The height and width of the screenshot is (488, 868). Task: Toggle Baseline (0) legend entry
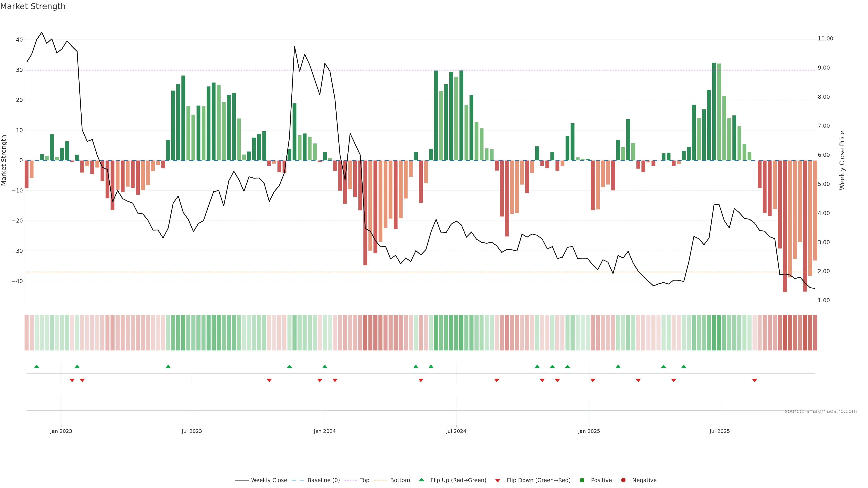pos(323,480)
